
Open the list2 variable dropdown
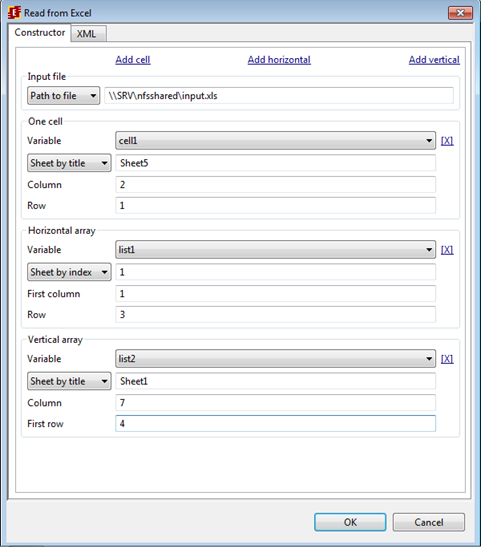275,359
